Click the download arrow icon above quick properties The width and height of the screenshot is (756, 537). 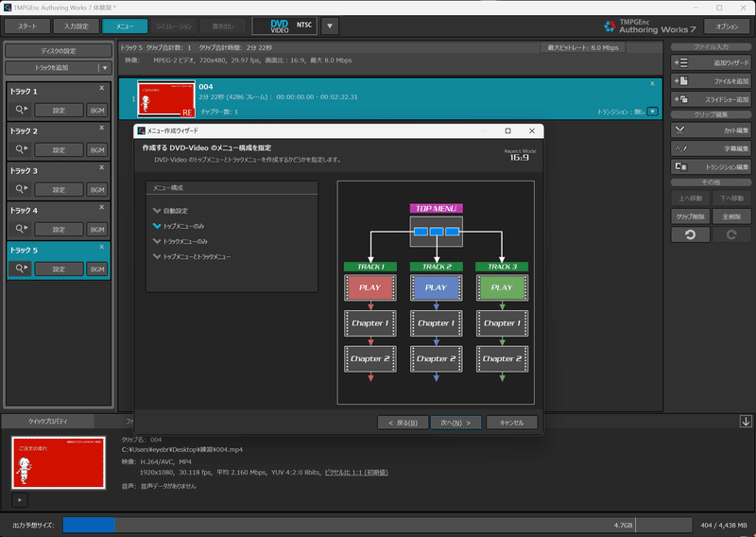746,422
